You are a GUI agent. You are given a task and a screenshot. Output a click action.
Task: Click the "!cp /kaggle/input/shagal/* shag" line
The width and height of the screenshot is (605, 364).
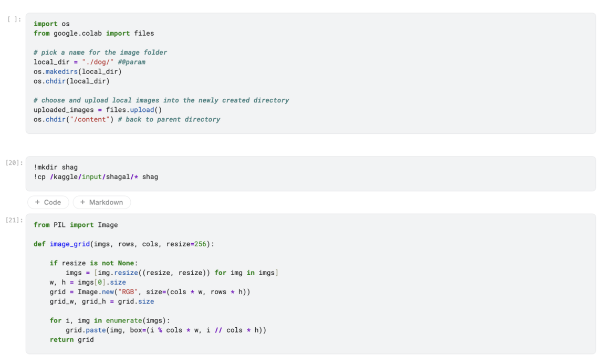pyautogui.click(x=96, y=177)
